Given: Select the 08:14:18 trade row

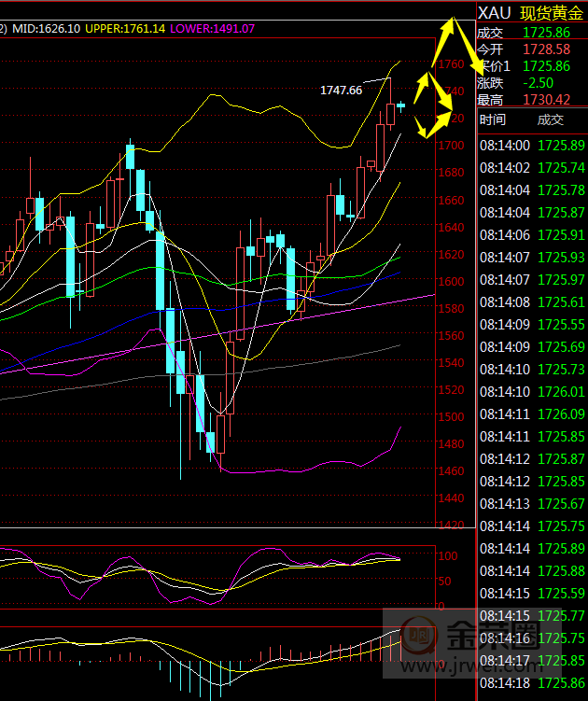Looking at the screenshot, I should click(x=531, y=683).
